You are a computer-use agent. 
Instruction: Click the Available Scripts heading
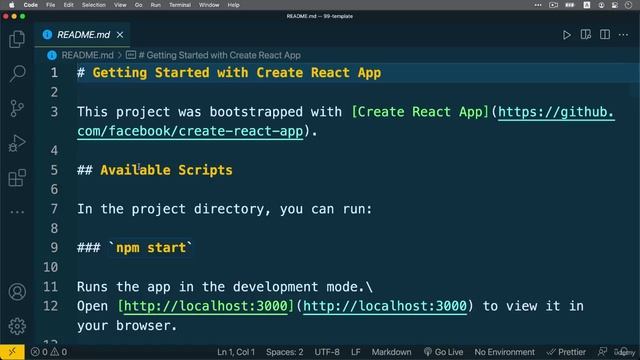tap(167, 170)
